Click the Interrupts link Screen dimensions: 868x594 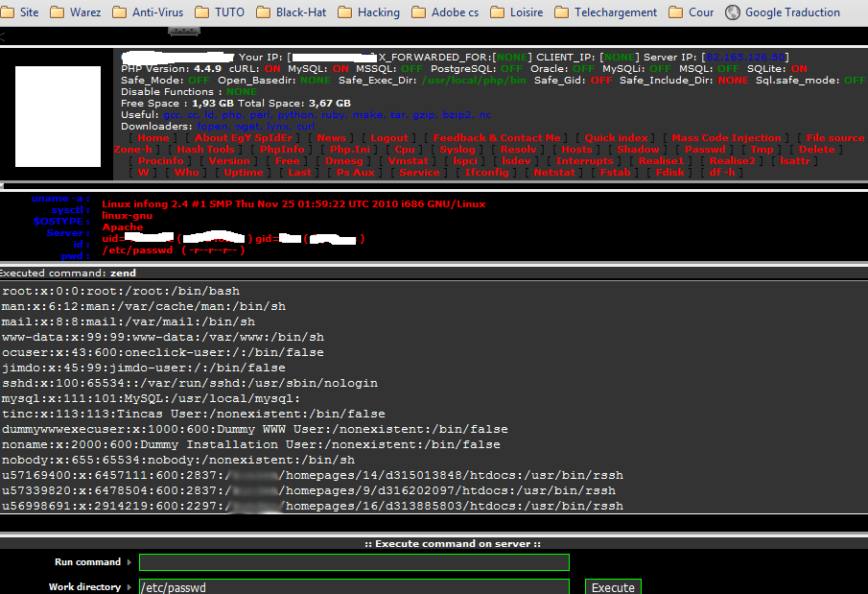(x=584, y=161)
